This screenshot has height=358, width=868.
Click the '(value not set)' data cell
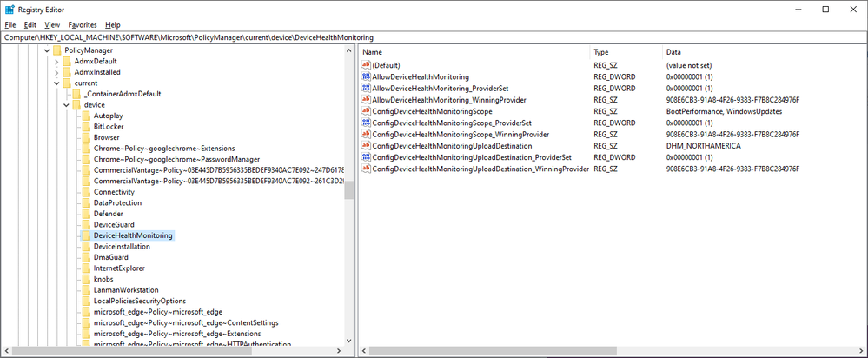[689, 65]
